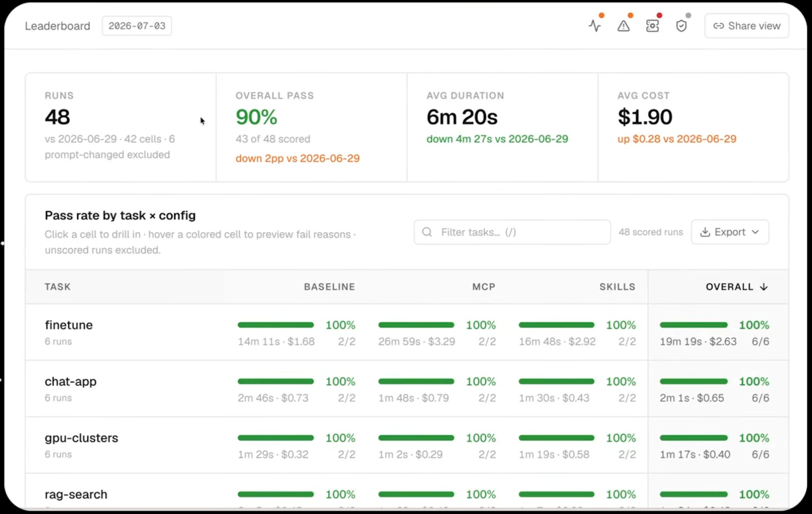
Task: Open the 2026-07-03 date selector
Action: [137, 26]
